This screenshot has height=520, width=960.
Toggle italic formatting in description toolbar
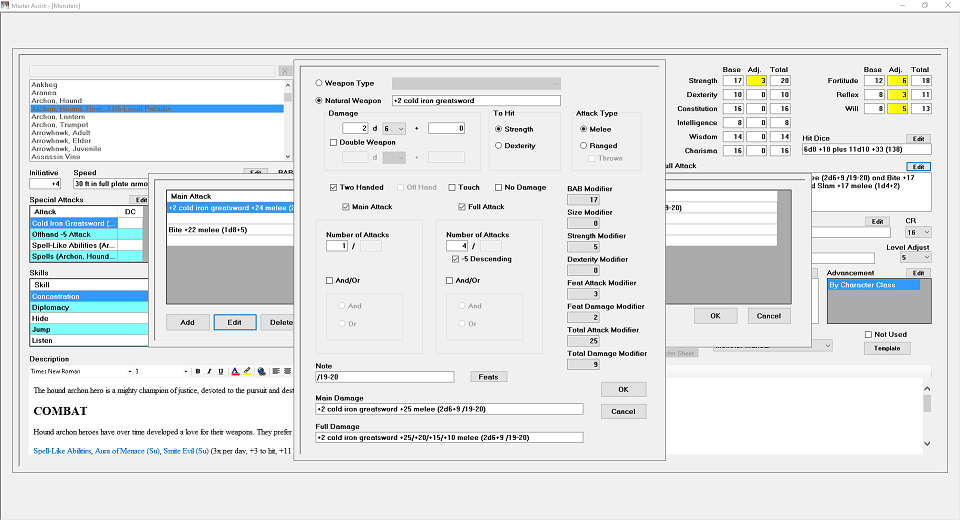[209, 371]
